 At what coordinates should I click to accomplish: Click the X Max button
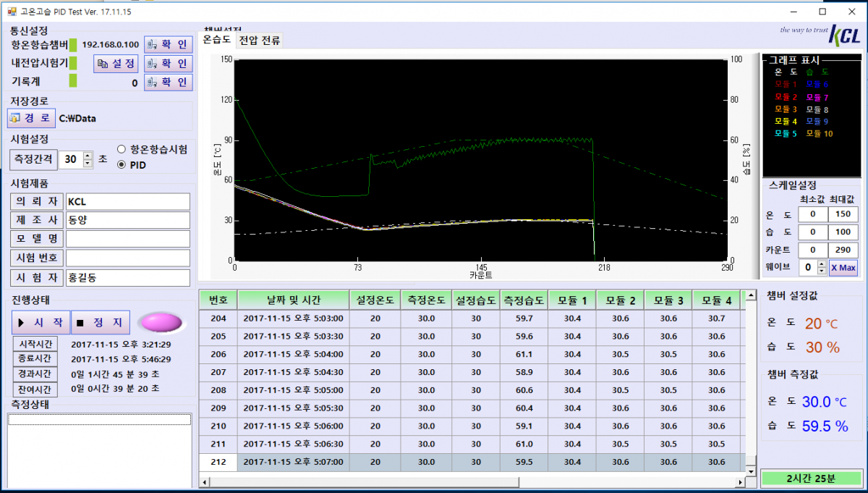pos(843,268)
